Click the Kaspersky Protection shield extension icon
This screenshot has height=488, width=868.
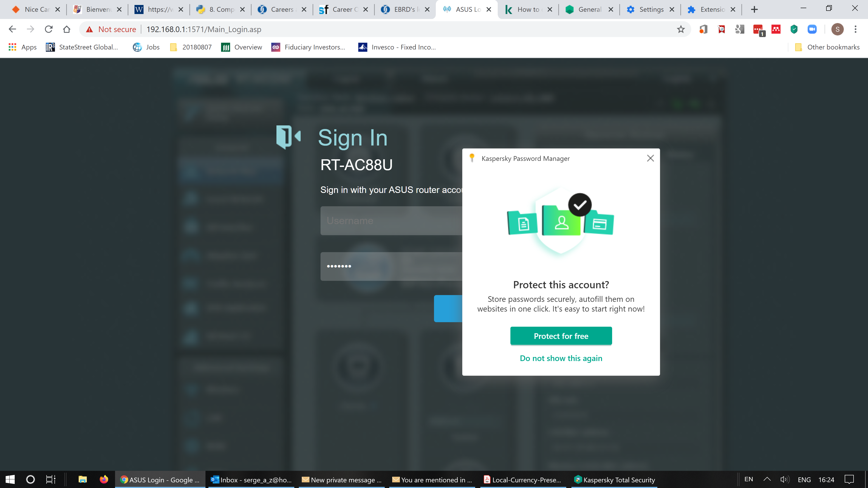pyautogui.click(x=794, y=29)
